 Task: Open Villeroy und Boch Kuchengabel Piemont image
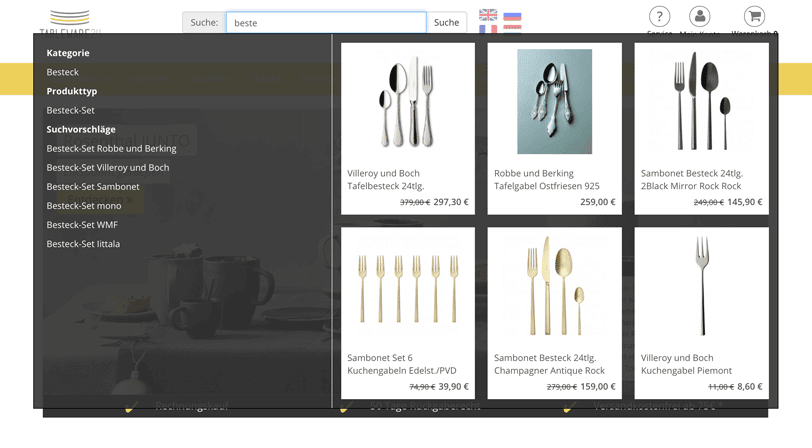702,286
